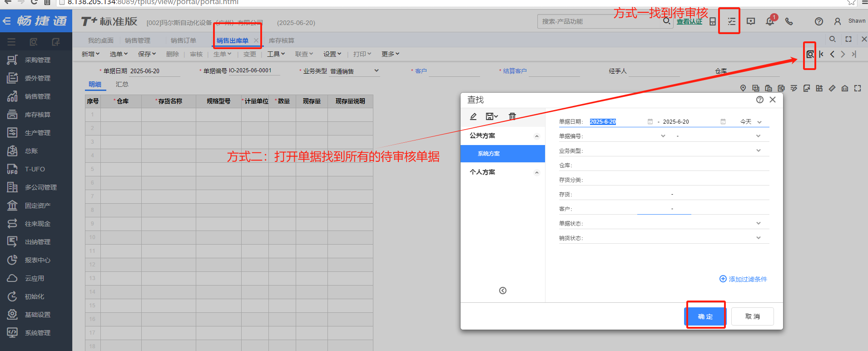
Task: Open the Shawn user profile icon
Action: [x=838, y=21]
